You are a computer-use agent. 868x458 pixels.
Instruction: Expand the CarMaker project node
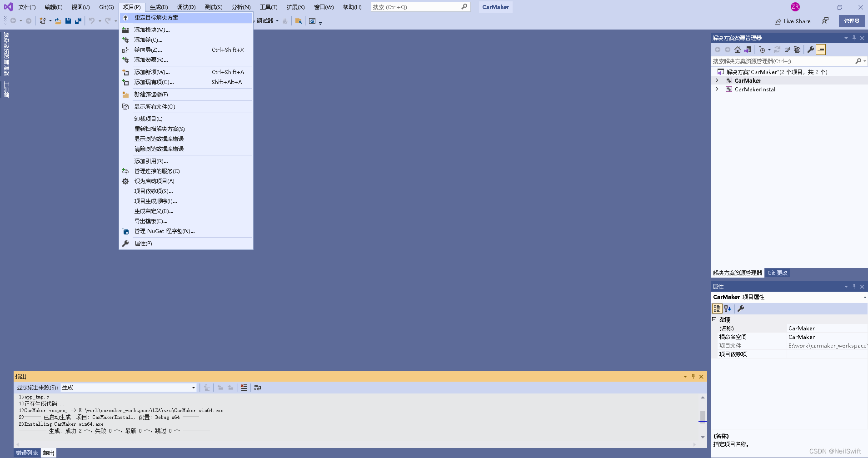point(717,80)
